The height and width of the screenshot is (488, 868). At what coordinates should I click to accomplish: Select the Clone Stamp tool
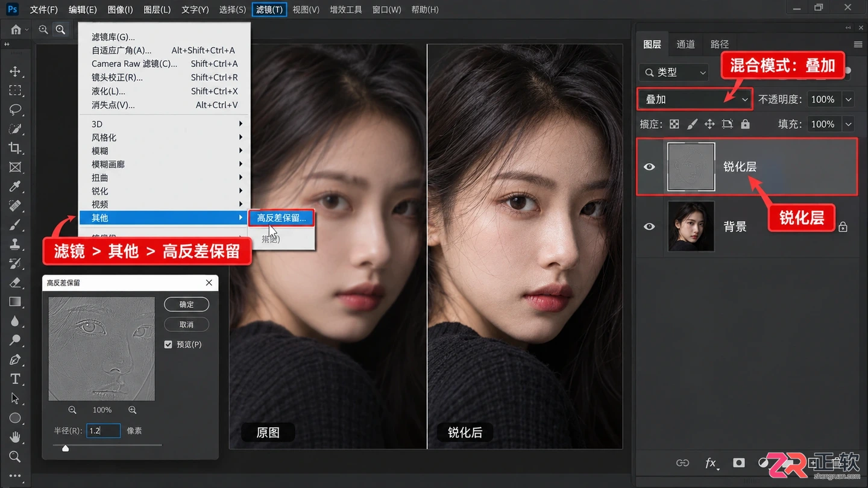point(15,244)
